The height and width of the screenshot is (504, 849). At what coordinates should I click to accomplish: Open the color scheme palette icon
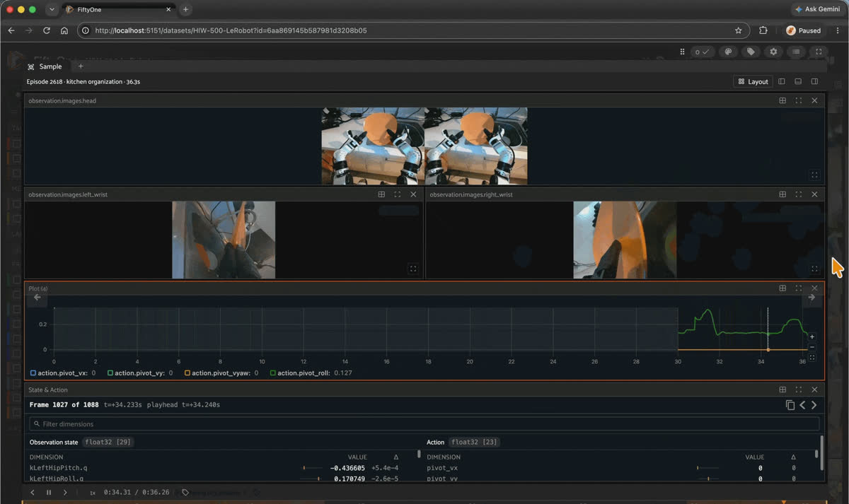(727, 52)
